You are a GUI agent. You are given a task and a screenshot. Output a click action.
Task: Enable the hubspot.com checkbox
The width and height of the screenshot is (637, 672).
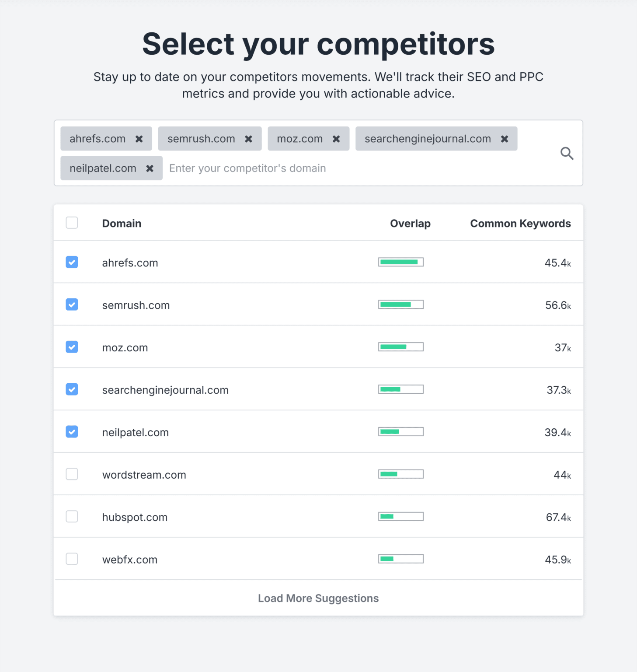72,516
